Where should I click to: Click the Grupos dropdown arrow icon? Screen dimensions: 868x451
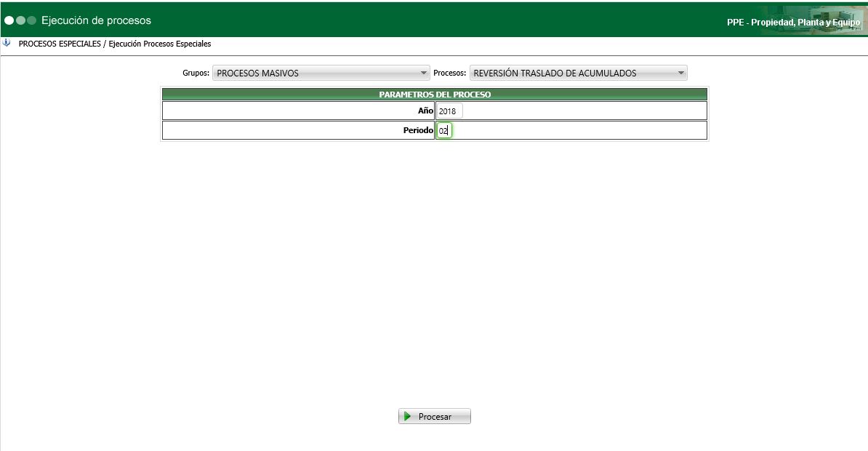pos(425,72)
